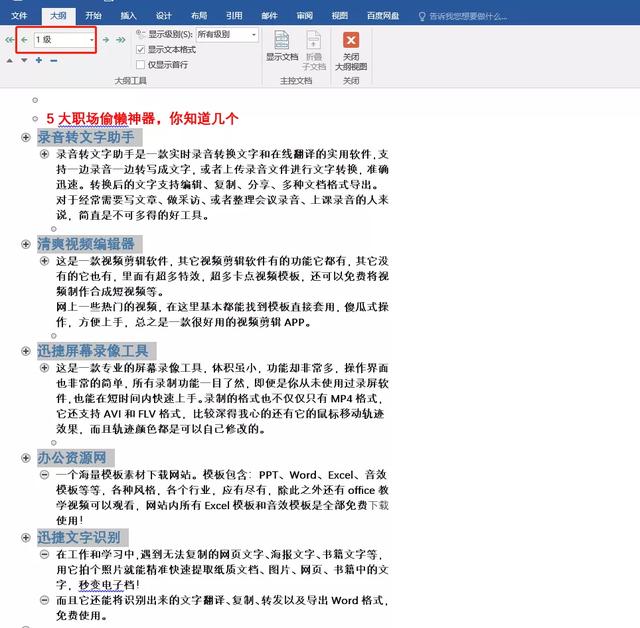Select the 大纲 tab
Viewport: 640px width, 628px height.
pyautogui.click(x=58, y=16)
